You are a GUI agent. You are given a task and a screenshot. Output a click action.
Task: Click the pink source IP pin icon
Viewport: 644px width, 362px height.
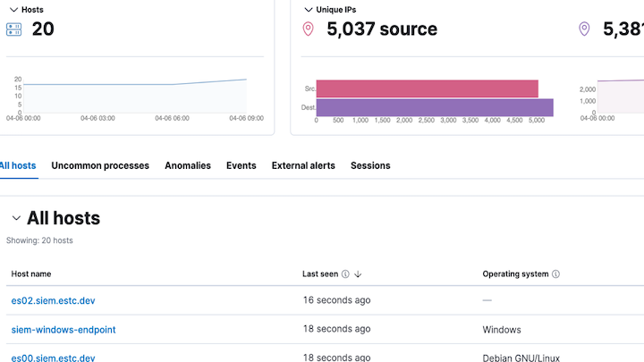309,29
